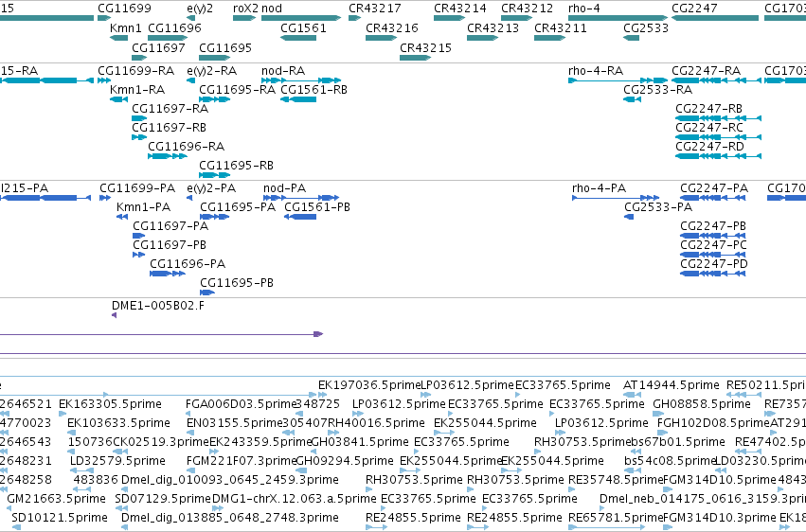Click the CG11699 gene label

[x=124, y=9]
